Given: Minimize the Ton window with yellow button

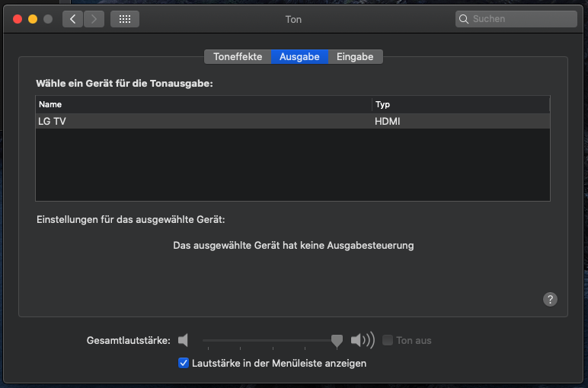Looking at the screenshot, I should 33,19.
